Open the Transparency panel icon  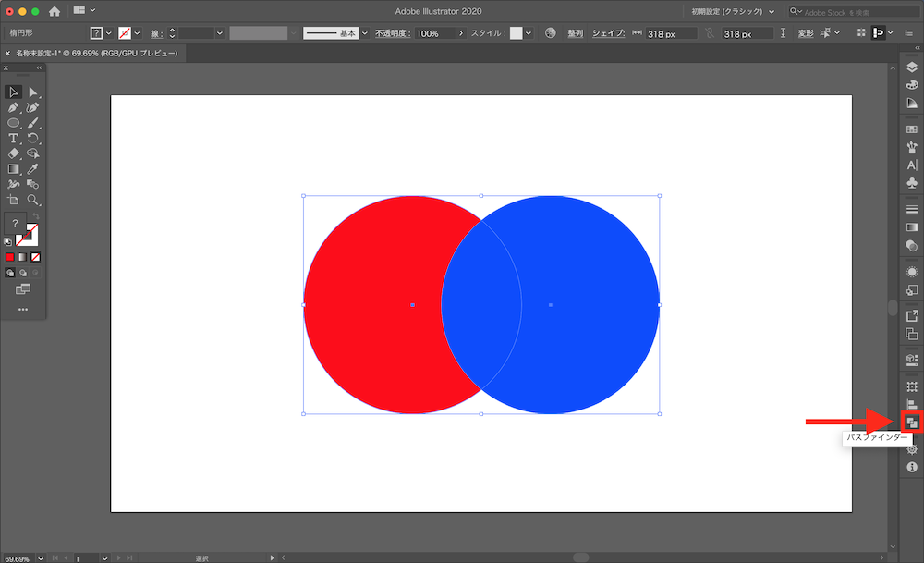point(912,245)
